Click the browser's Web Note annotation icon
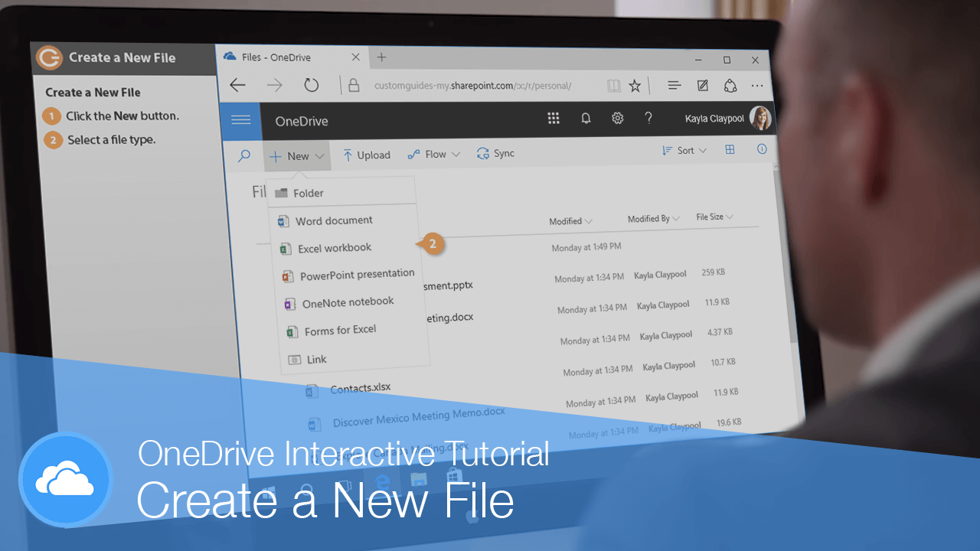Viewport: 980px width, 551px height. 702,85
